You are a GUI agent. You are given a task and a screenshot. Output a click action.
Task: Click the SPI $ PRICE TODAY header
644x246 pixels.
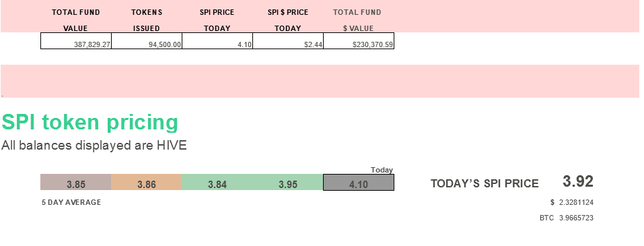(288, 20)
